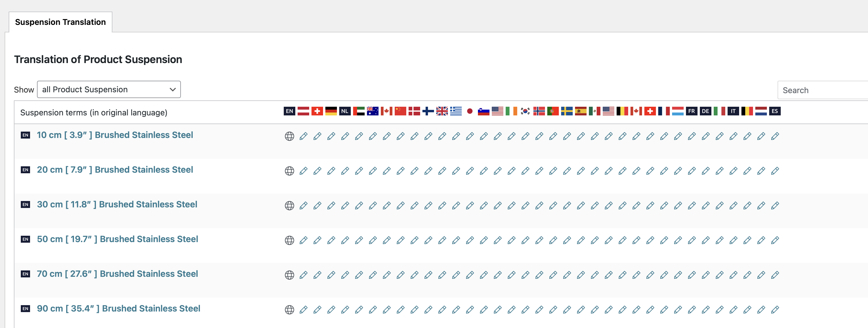Click globe icon in the 70 cm row
The image size is (868, 328).
290,275
